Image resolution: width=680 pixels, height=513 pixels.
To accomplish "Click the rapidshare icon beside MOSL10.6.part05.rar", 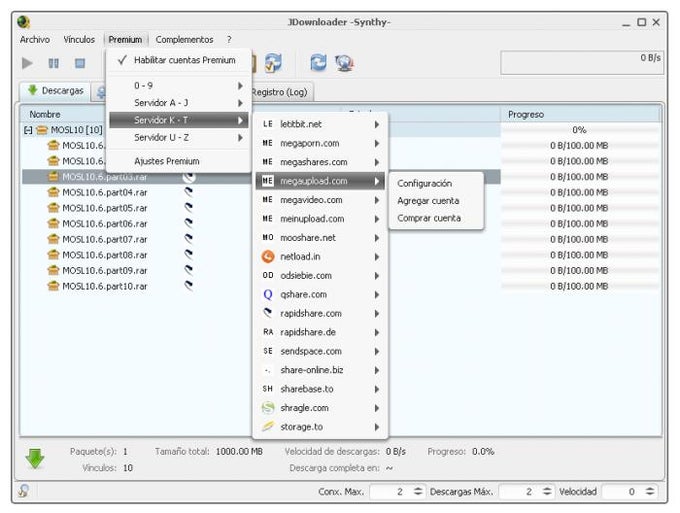I will 189,207.
